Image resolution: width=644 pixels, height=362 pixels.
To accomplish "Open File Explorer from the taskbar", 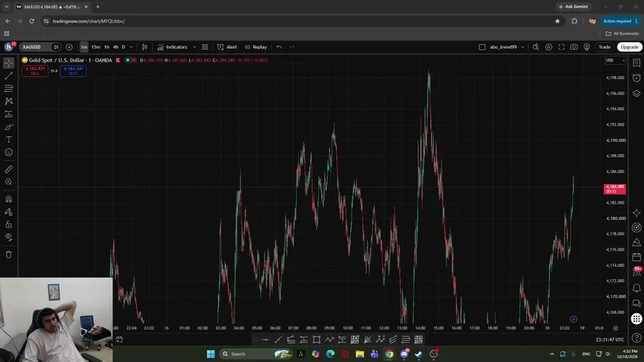I will pyautogui.click(x=360, y=354).
